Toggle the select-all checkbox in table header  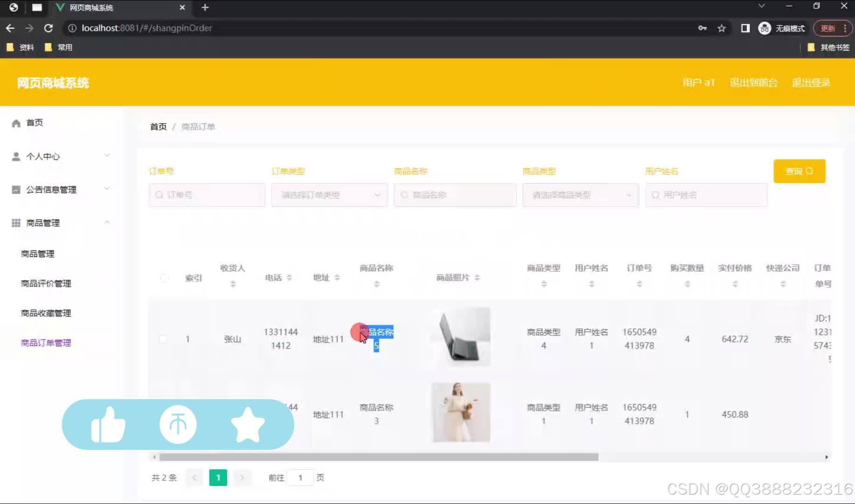tap(164, 278)
